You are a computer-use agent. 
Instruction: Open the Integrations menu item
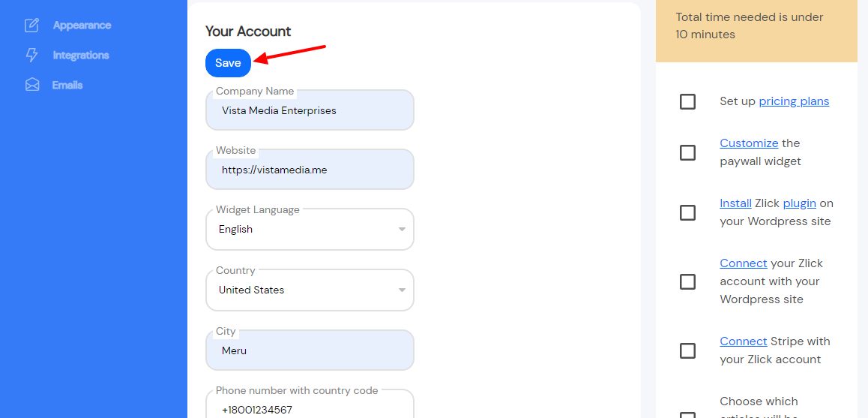(x=81, y=56)
